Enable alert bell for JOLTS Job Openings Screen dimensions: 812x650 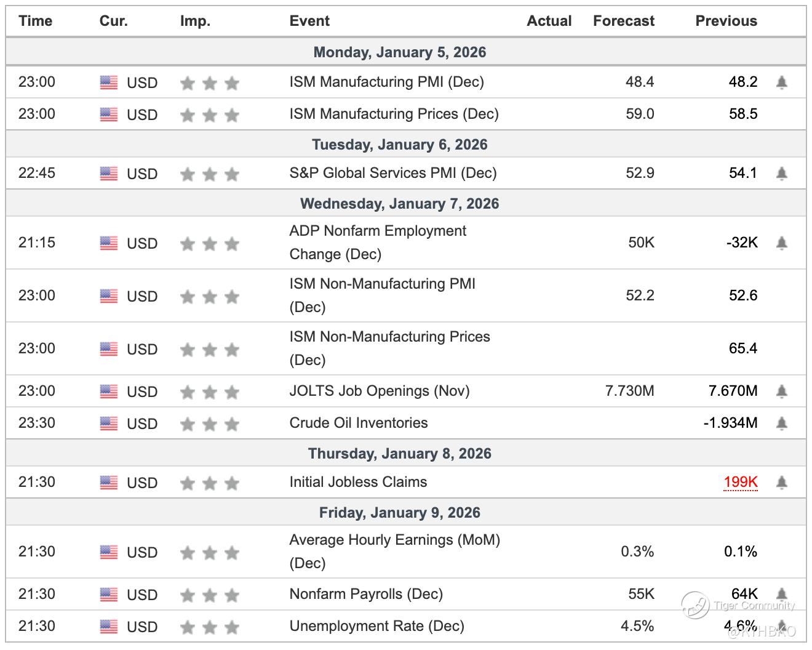click(781, 391)
